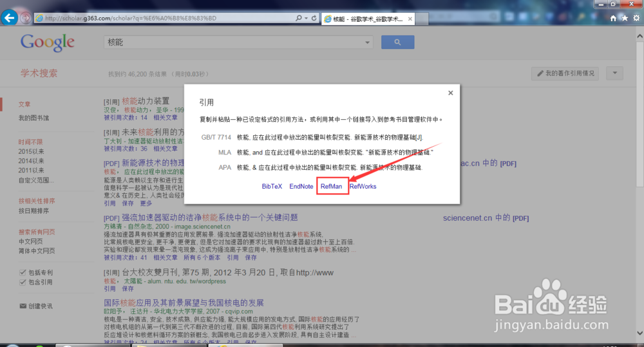
Task: Close the 引用 citation dialog
Action: (x=451, y=93)
